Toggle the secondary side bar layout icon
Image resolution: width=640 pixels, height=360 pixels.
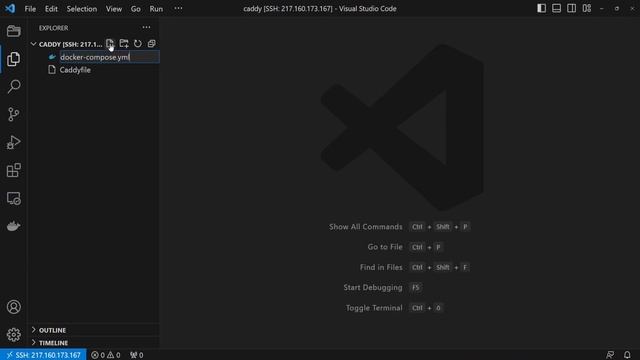(571, 8)
